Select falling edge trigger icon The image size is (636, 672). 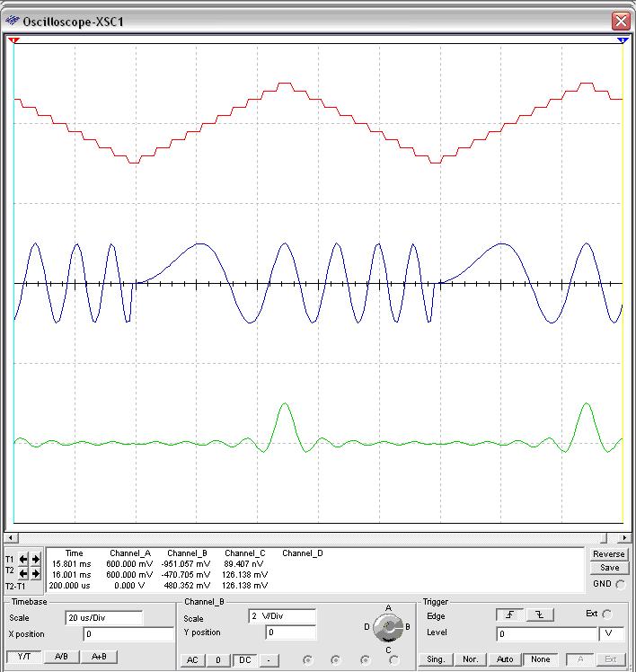pos(540,615)
